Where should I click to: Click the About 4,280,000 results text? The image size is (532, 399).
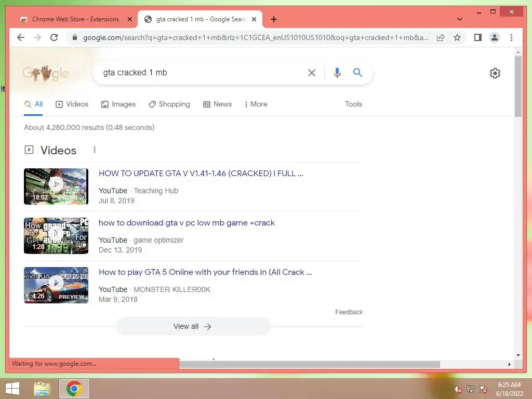click(x=89, y=128)
